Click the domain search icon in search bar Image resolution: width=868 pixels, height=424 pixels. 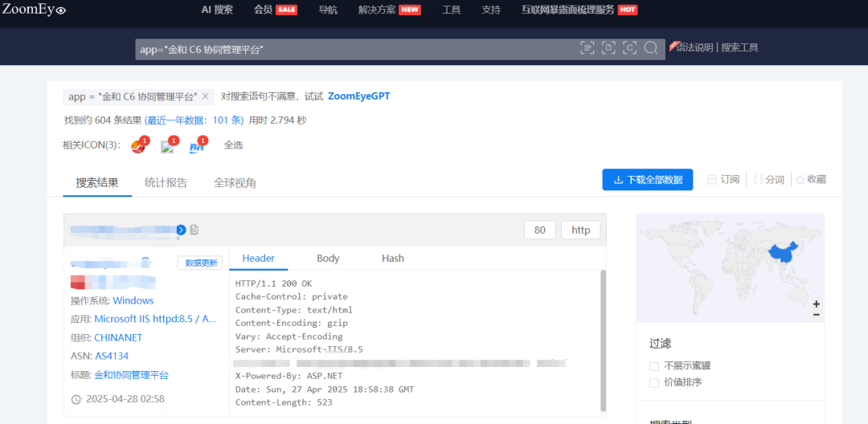(x=608, y=48)
